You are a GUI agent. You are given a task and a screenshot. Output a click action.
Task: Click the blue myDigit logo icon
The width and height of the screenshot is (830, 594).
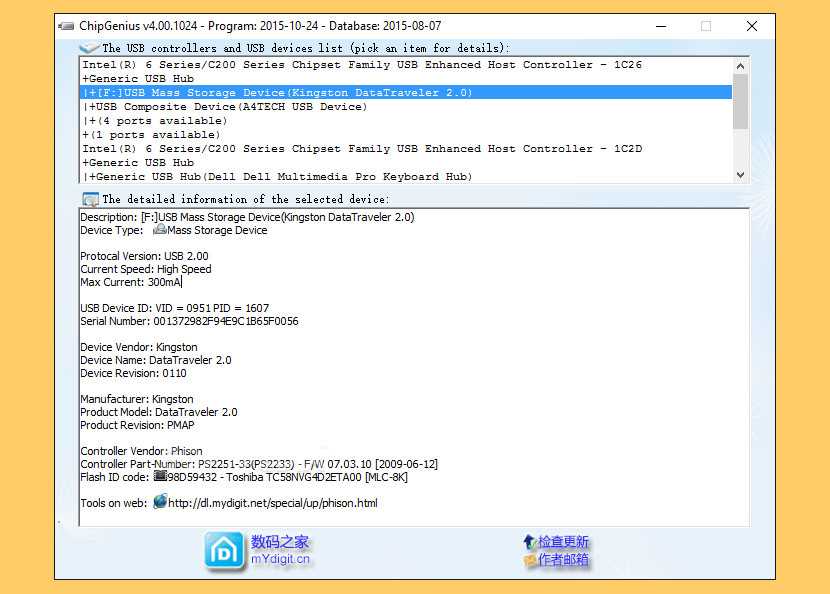coord(224,551)
